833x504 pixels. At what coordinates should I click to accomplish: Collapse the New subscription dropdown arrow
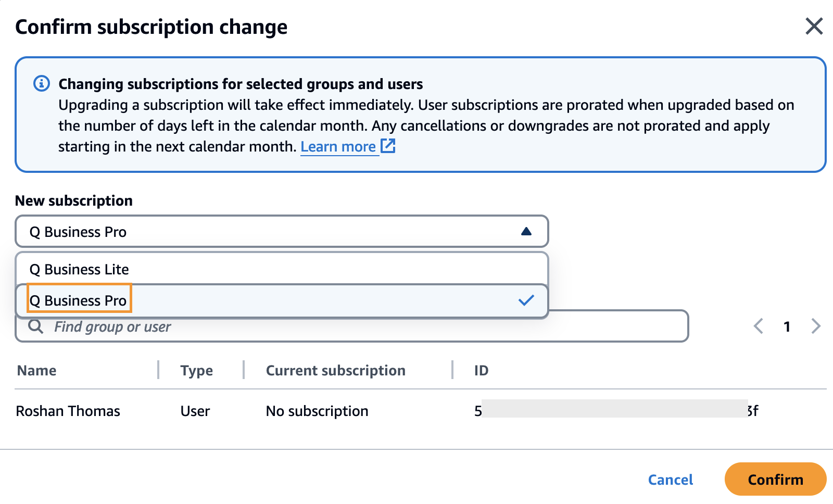coord(526,232)
